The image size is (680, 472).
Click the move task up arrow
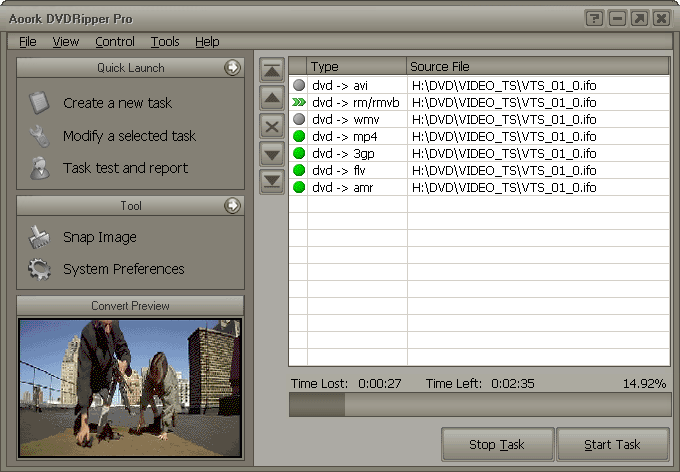tap(271, 98)
